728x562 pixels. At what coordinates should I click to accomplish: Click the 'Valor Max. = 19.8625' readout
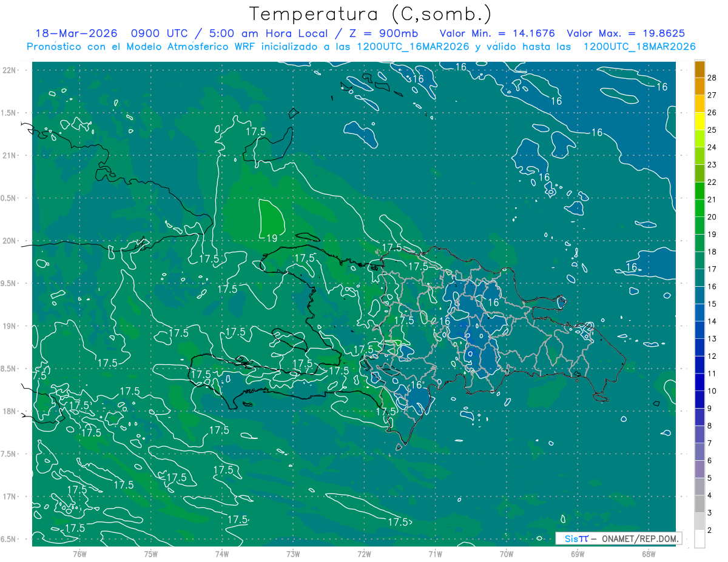(626, 33)
